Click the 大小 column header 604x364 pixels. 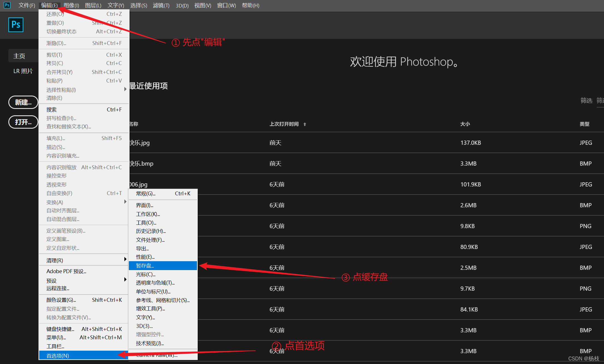(465, 124)
